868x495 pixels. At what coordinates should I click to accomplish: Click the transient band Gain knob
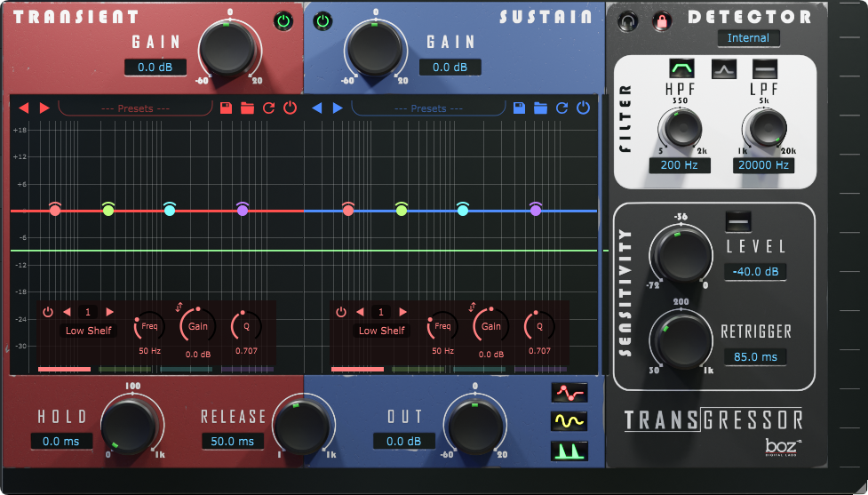[x=197, y=326]
